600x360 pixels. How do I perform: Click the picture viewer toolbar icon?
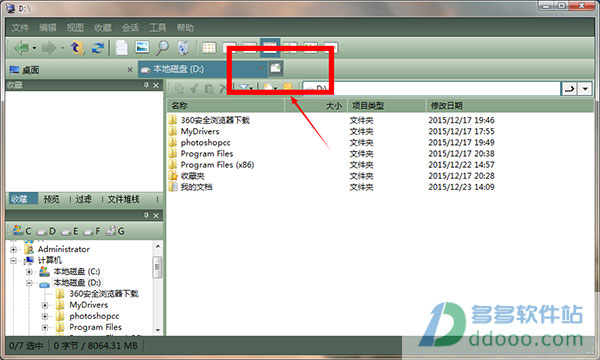pyautogui.click(x=142, y=47)
